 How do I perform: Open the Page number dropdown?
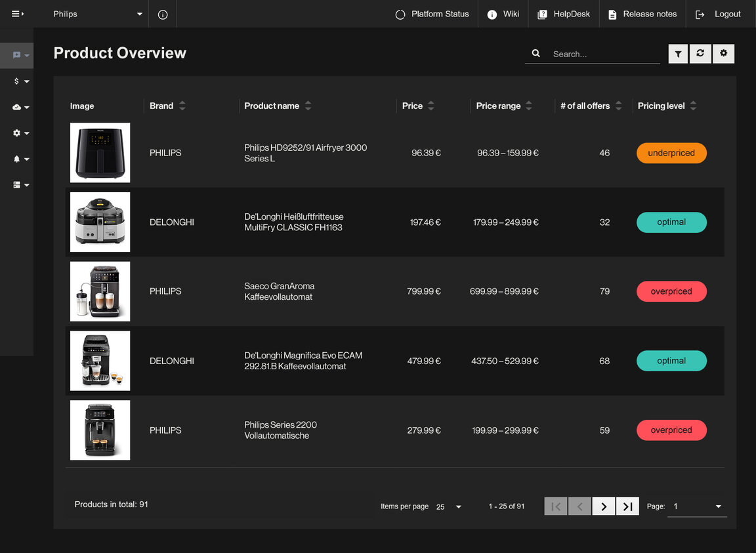(697, 506)
